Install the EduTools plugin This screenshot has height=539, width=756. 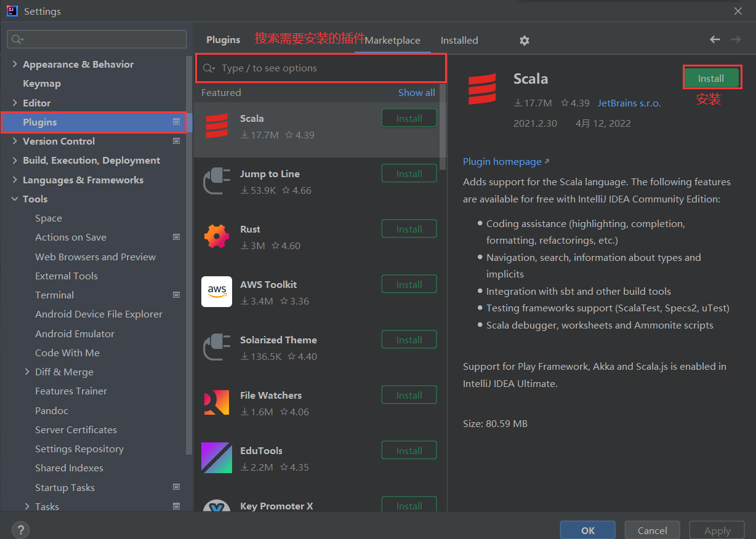(x=409, y=450)
